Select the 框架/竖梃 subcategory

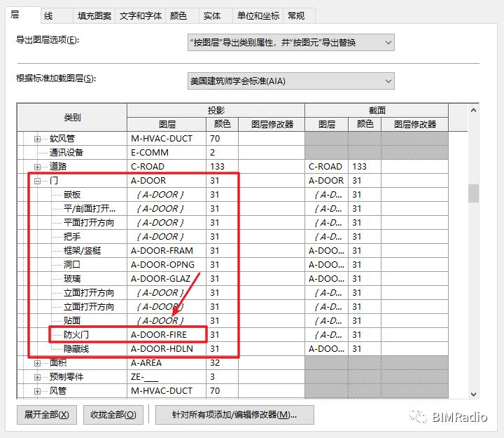(83, 251)
